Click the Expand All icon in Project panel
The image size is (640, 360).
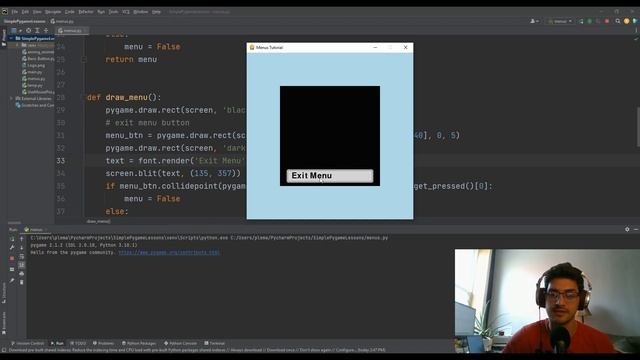point(37,31)
